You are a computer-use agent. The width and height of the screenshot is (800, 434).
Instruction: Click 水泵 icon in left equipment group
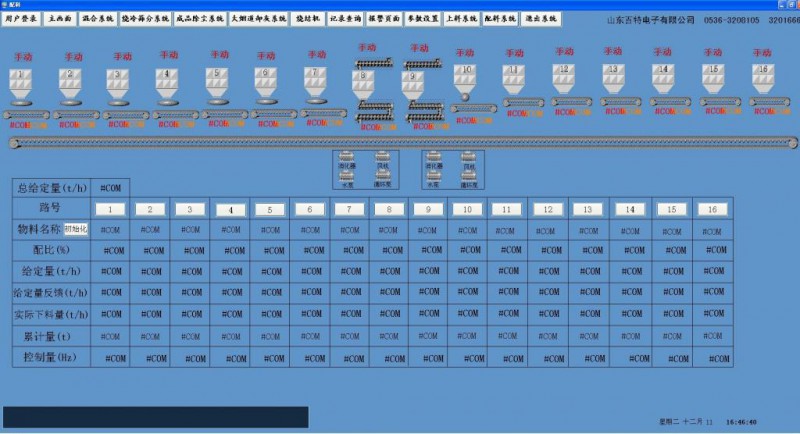[348, 177]
